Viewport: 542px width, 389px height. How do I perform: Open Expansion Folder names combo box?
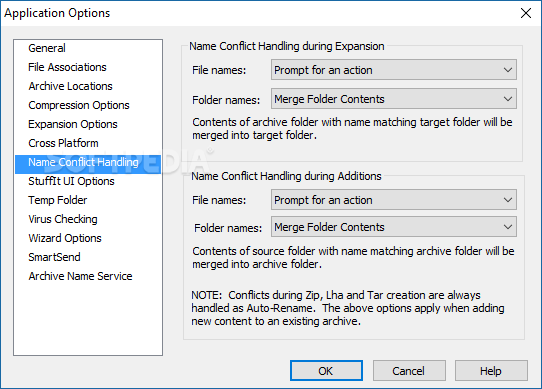point(394,99)
